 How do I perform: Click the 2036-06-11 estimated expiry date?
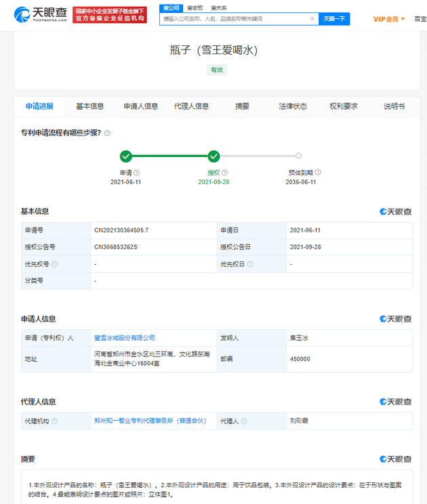click(x=301, y=182)
